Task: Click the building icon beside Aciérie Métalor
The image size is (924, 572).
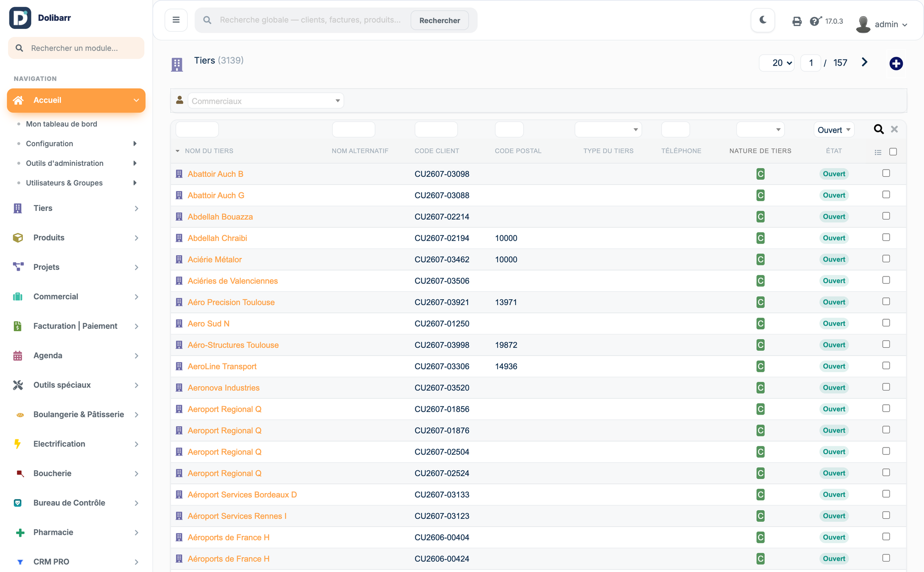Action: point(179,259)
